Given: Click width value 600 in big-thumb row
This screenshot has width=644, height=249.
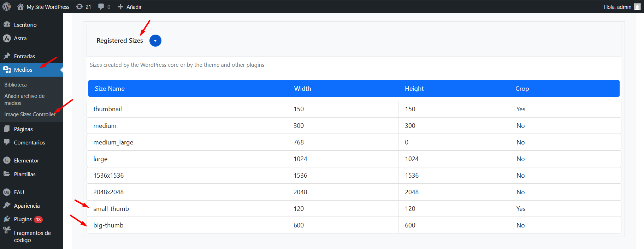Looking at the screenshot, I should pos(299,225).
